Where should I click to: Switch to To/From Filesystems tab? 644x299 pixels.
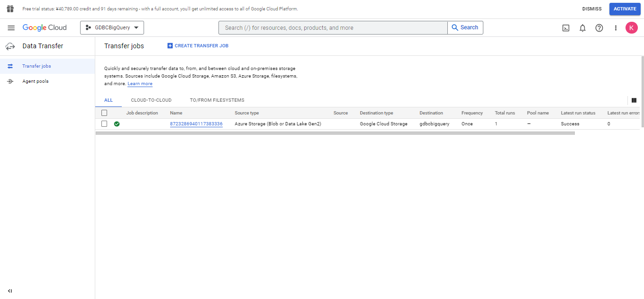(x=217, y=100)
